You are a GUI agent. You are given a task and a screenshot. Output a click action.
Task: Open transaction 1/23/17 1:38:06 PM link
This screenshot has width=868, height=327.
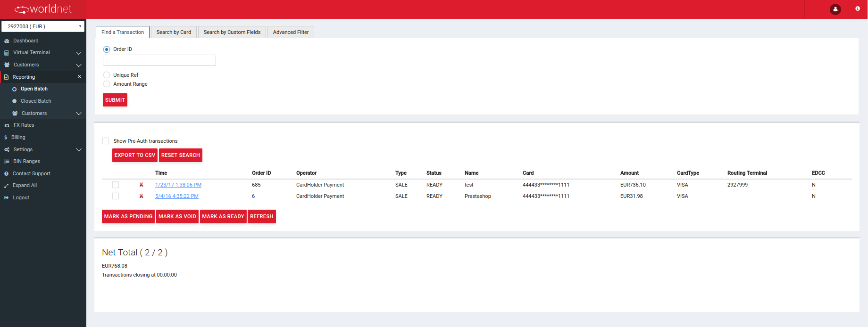click(x=178, y=185)
